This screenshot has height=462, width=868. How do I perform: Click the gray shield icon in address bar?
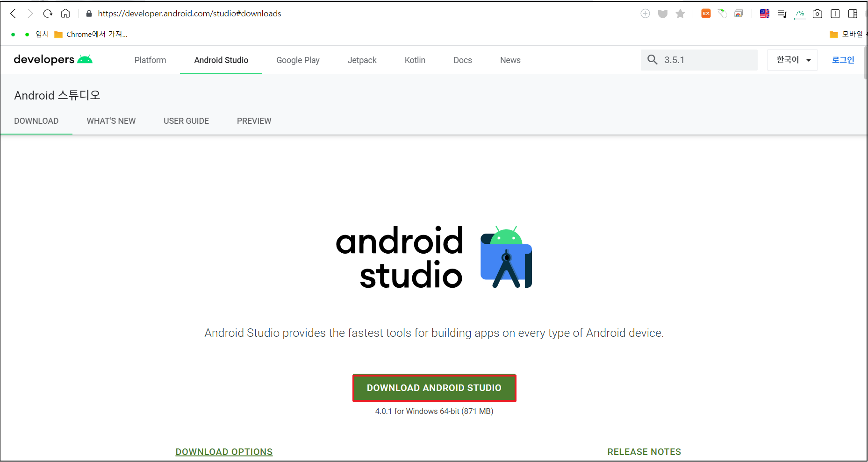[x=663, y=14]
